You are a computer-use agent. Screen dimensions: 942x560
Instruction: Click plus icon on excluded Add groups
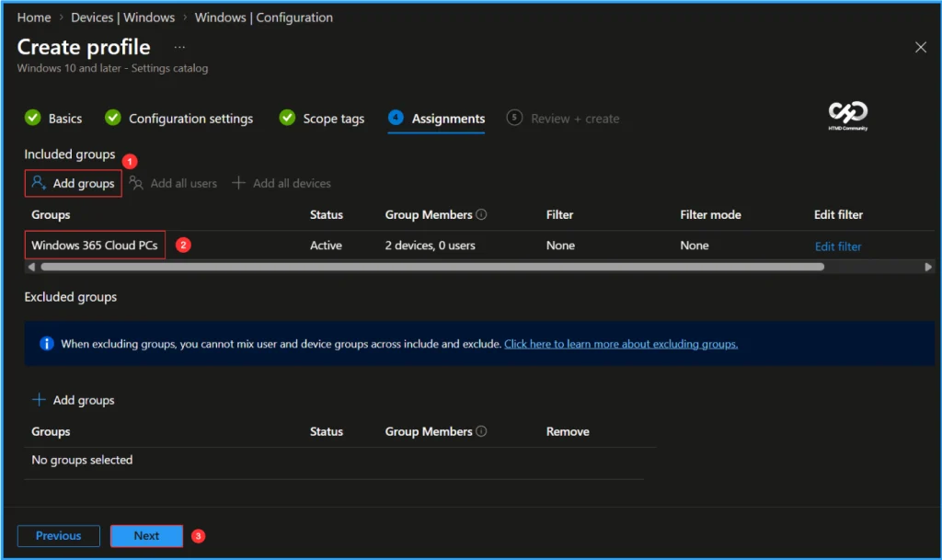[39, 400]
